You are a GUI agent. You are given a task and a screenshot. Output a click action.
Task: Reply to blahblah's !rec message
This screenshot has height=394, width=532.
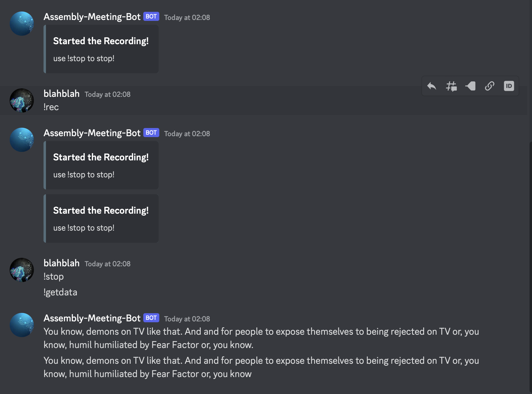(x=432, y=86)
